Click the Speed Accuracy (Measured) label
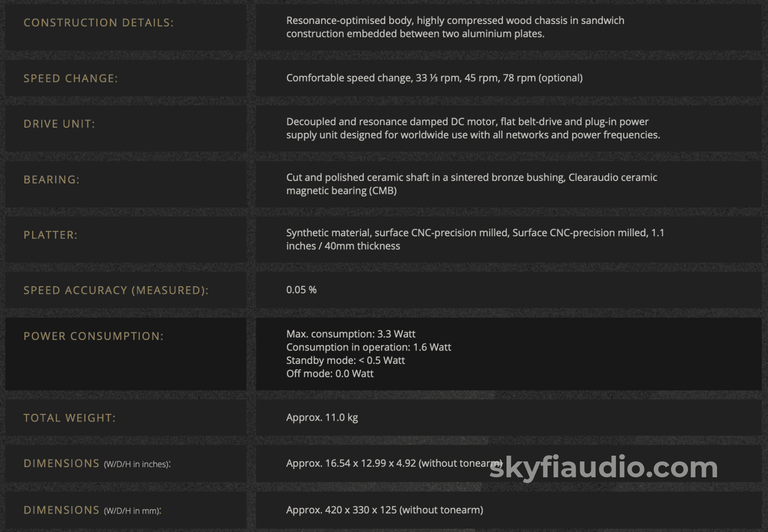The image size is (768, 532). [116, 290]
